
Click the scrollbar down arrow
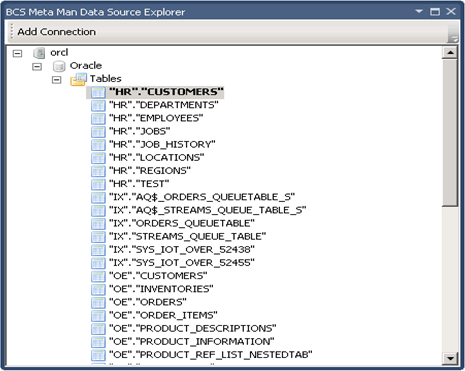pos(450,359)
